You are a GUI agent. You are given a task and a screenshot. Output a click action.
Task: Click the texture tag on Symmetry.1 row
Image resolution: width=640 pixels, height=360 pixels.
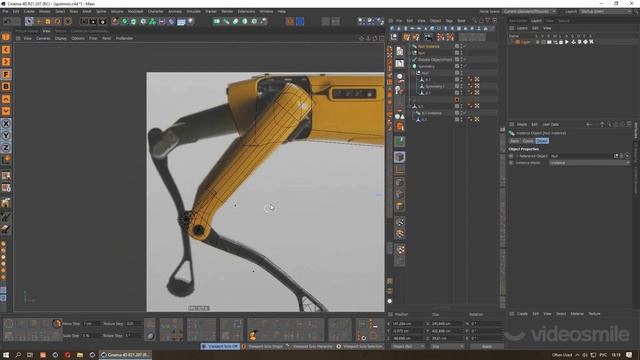pos(476,86)
